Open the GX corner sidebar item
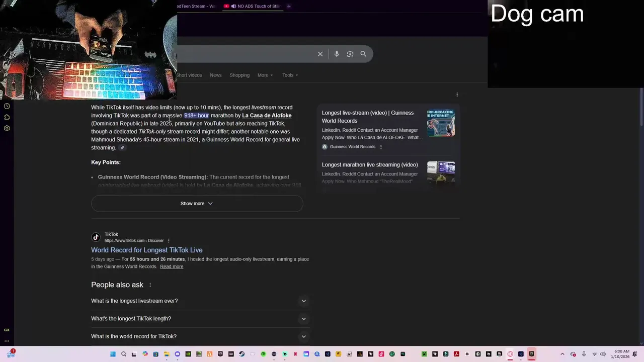This screenshot has width=644, height=362. click(x=7, y=330)
